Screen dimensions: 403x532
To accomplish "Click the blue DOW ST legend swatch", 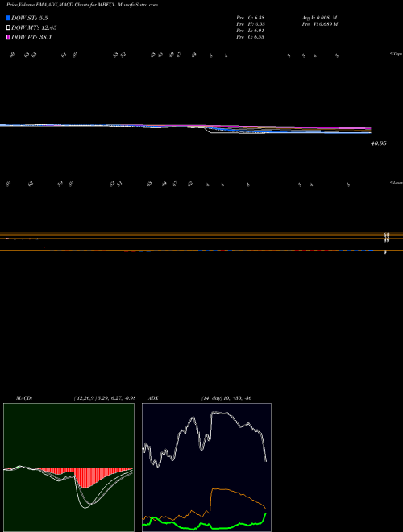I will tap(8, 18).
